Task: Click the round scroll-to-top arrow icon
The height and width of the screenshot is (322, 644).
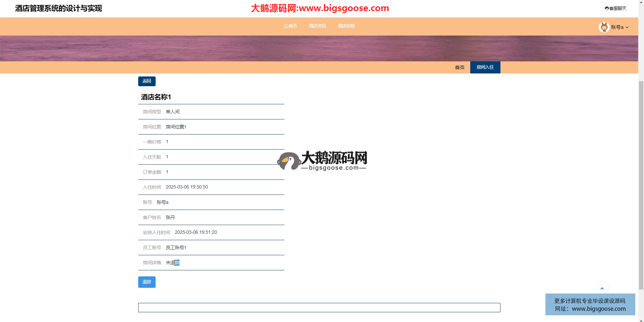Action: point(602,288)
